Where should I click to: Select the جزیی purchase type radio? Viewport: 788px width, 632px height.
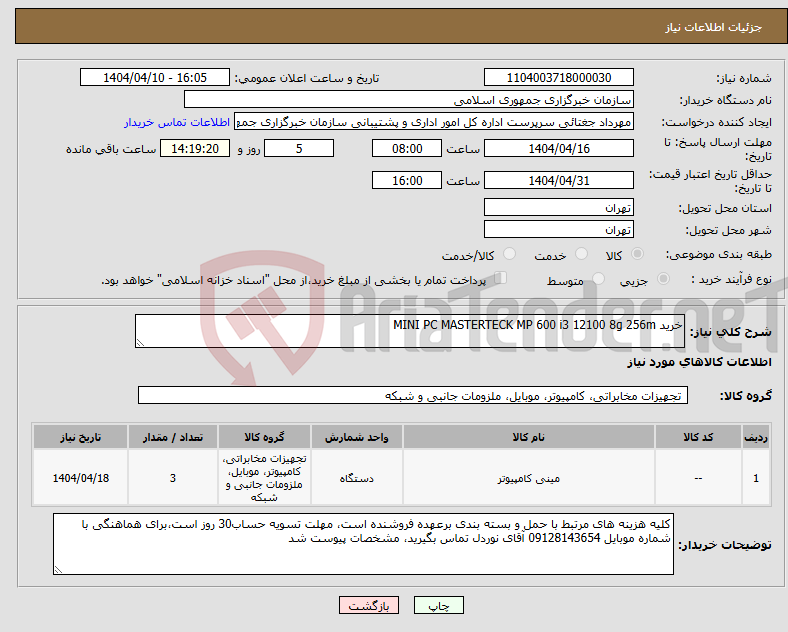[663, 279]
